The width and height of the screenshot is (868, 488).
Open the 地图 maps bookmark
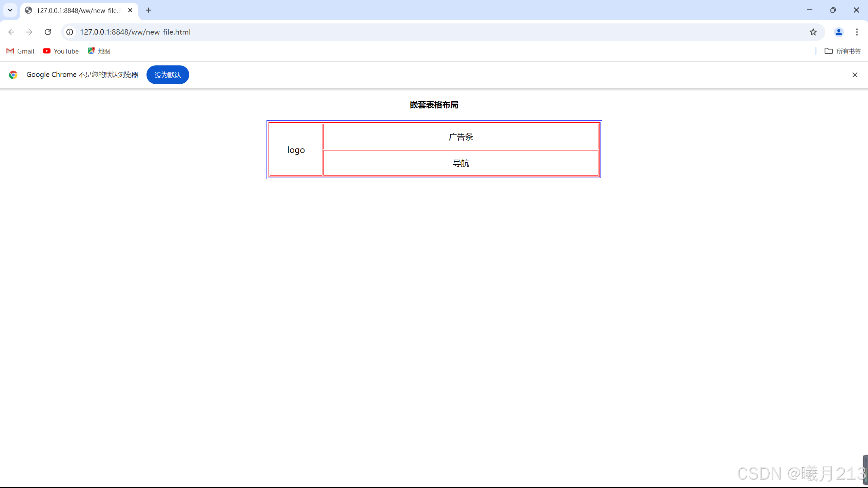click(x=99, y=51)
